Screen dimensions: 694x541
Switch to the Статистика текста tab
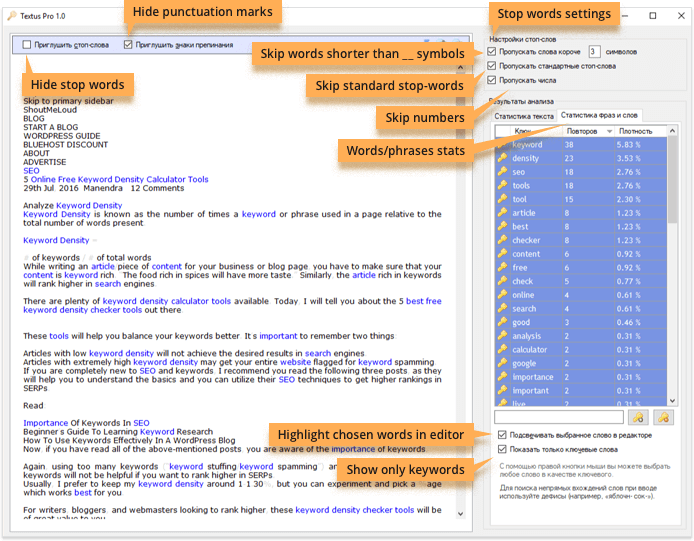(x=524, y=116)
